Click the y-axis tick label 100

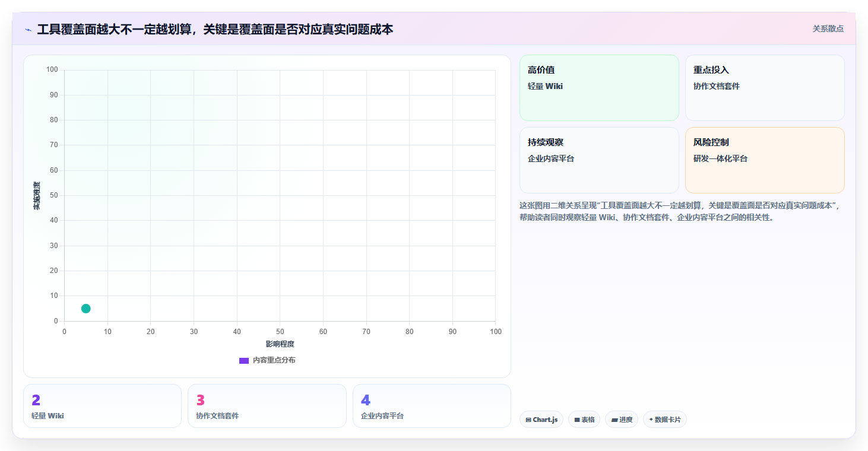point(52,70)
